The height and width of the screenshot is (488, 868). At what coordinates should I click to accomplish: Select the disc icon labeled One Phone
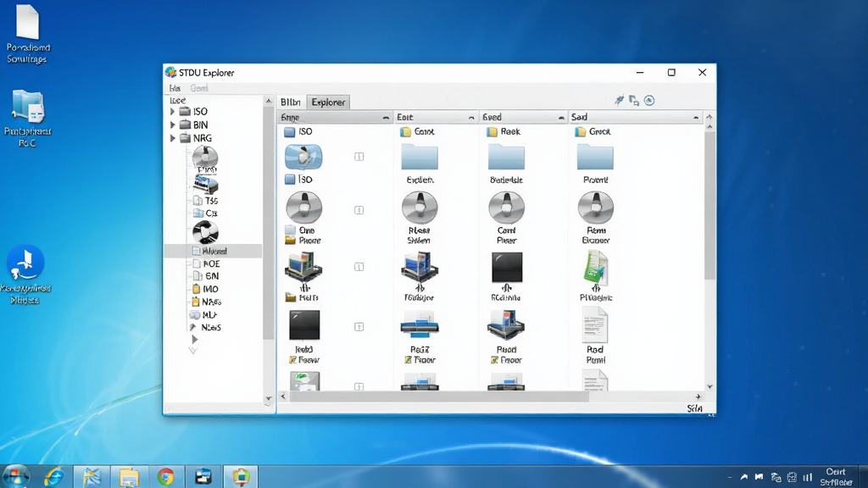tap(303, 208)
